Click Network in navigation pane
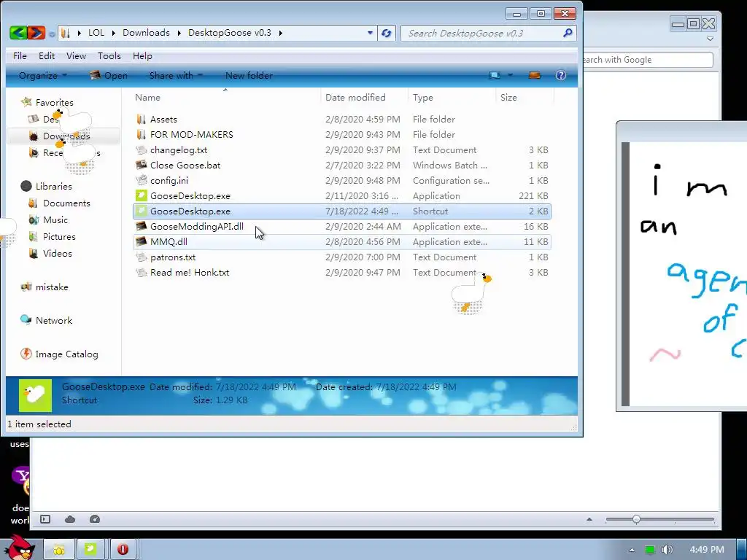This screenshot has height=560, width=747. pyautogui.click(x=54, y=321)
